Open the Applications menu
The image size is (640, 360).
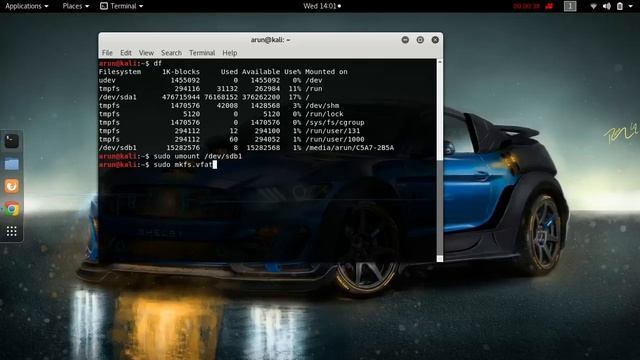[x=27, y=6]
